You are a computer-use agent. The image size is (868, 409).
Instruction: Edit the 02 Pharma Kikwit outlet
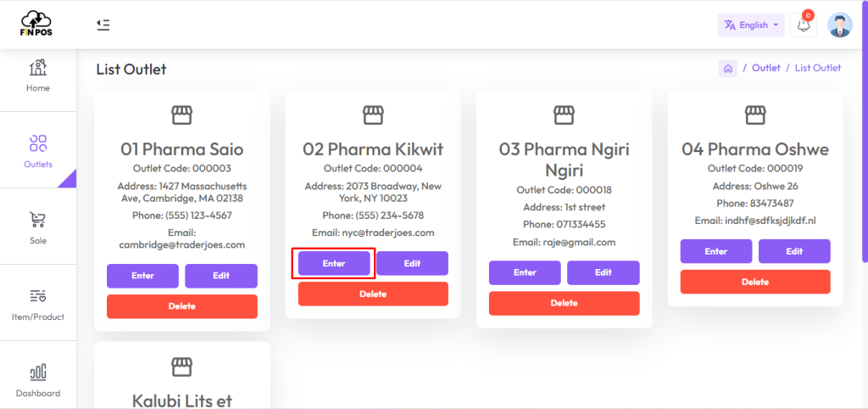[x=412, y=264]
